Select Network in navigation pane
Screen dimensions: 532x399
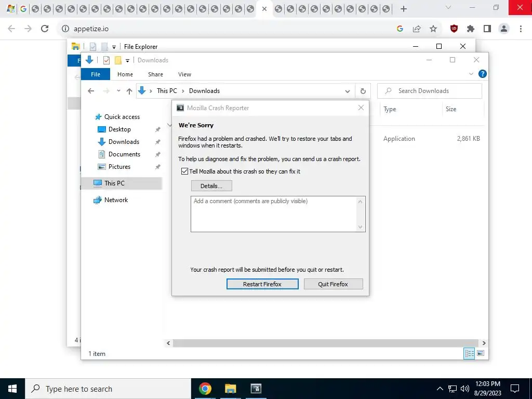(116, 200)
